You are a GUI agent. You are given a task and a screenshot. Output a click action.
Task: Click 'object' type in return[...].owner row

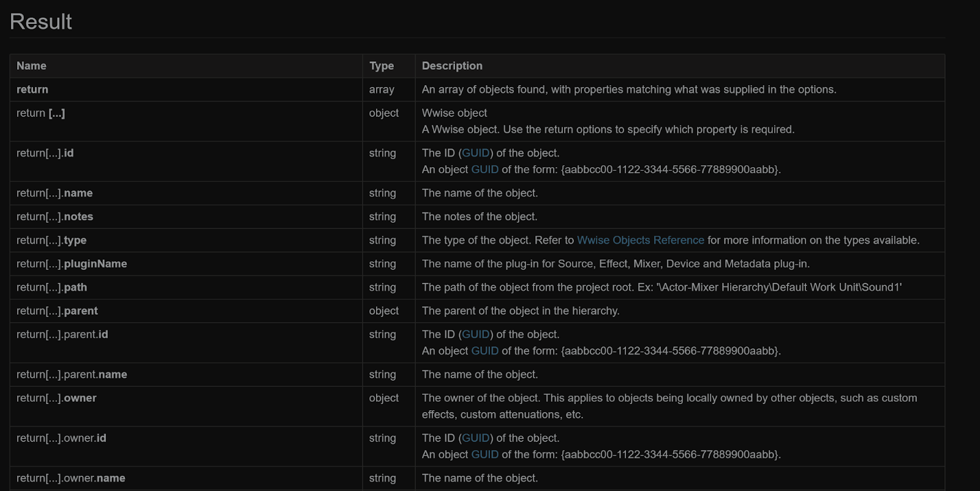(384, 398)
